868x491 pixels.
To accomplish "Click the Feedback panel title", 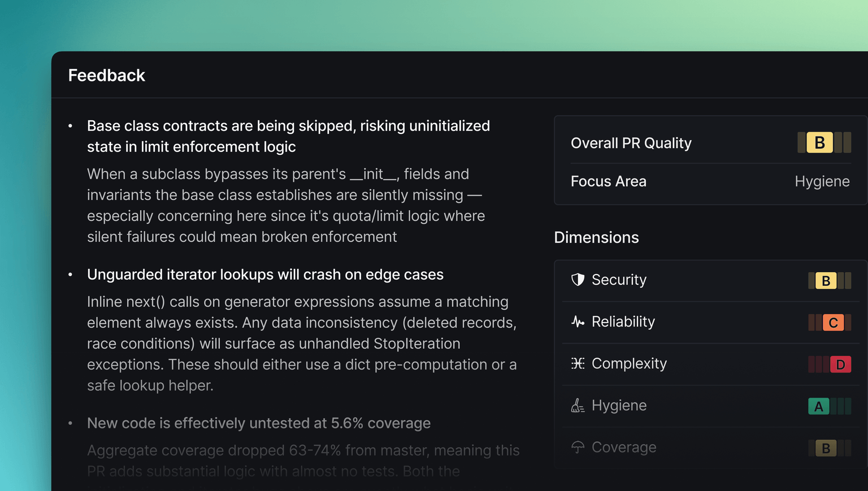I will pyautogui.click(x=106, y=75).
